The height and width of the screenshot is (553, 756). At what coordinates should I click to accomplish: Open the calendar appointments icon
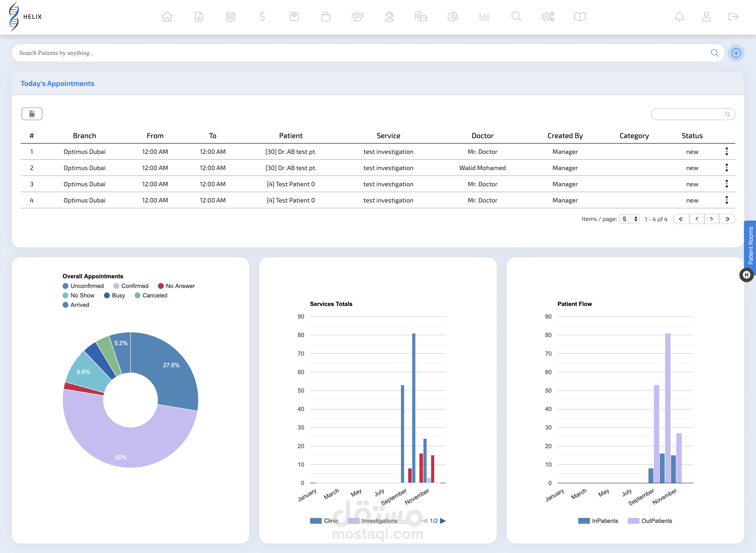point(230,16)
